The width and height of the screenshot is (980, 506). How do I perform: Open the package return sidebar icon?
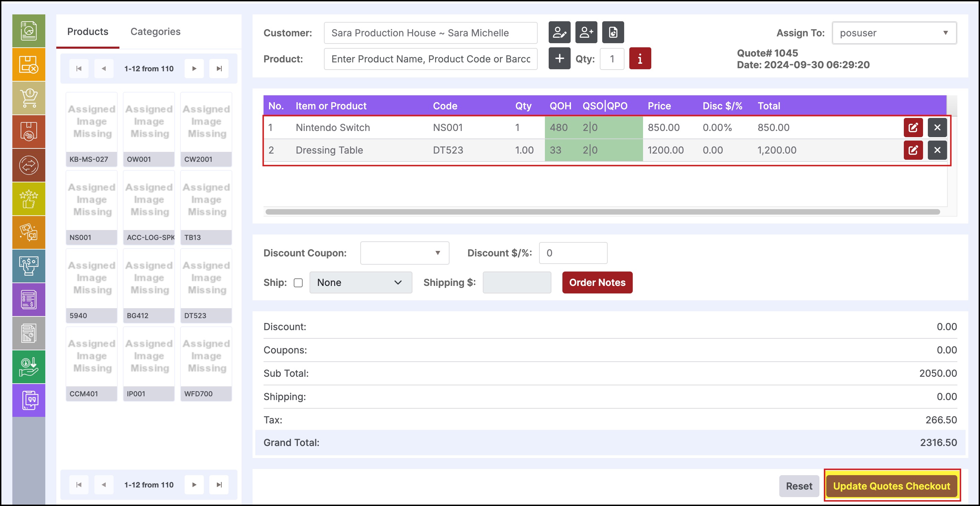28,132
